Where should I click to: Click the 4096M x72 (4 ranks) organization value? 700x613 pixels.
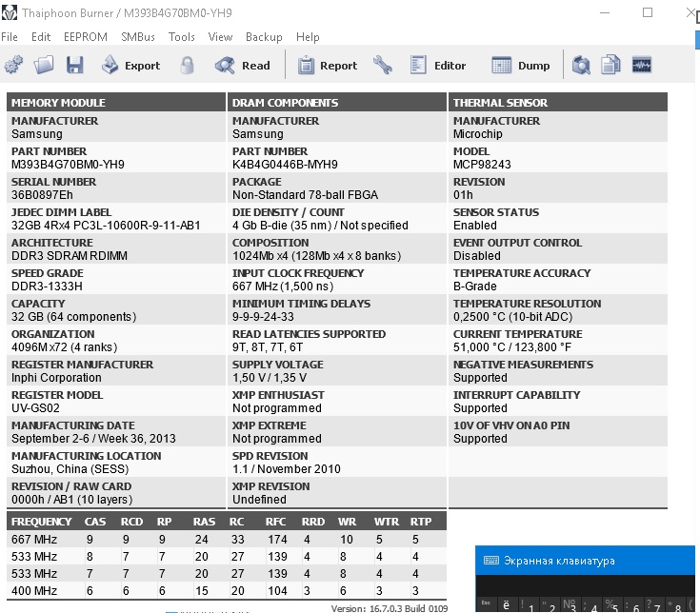(x=65, y=346)
